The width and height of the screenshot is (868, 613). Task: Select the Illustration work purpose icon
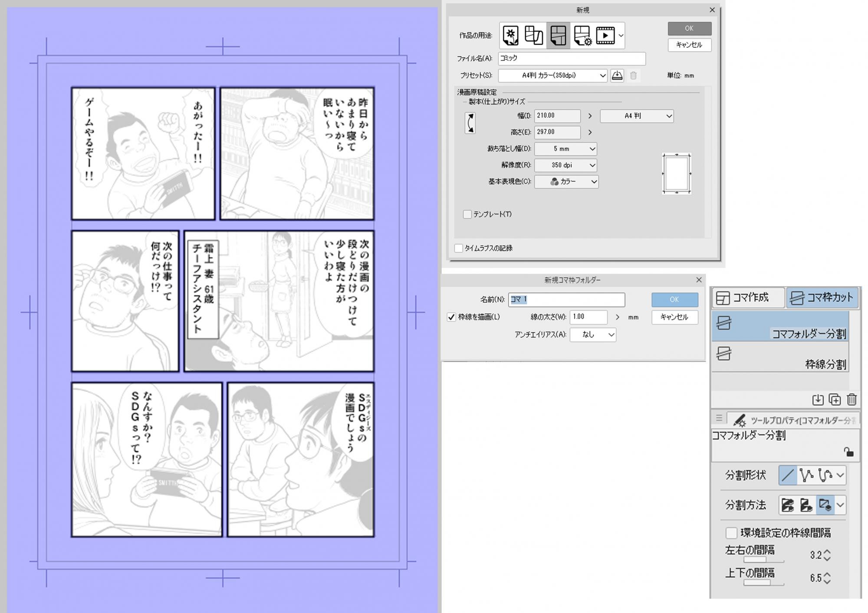510,36
